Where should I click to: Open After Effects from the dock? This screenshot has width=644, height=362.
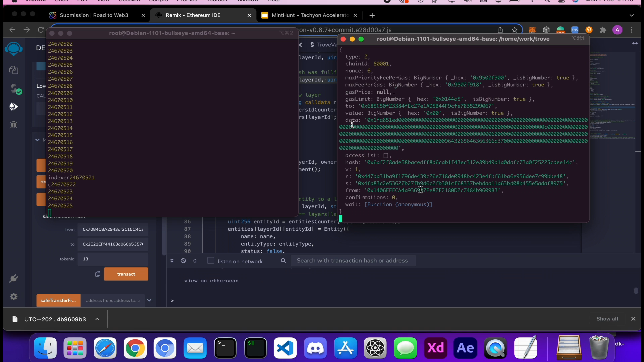point(465,348)
